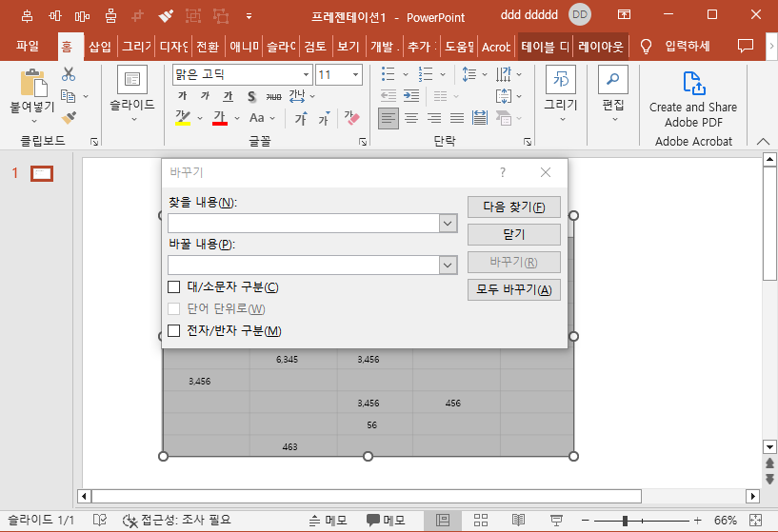Click the Format Painter brush icon

coord(69,118)
